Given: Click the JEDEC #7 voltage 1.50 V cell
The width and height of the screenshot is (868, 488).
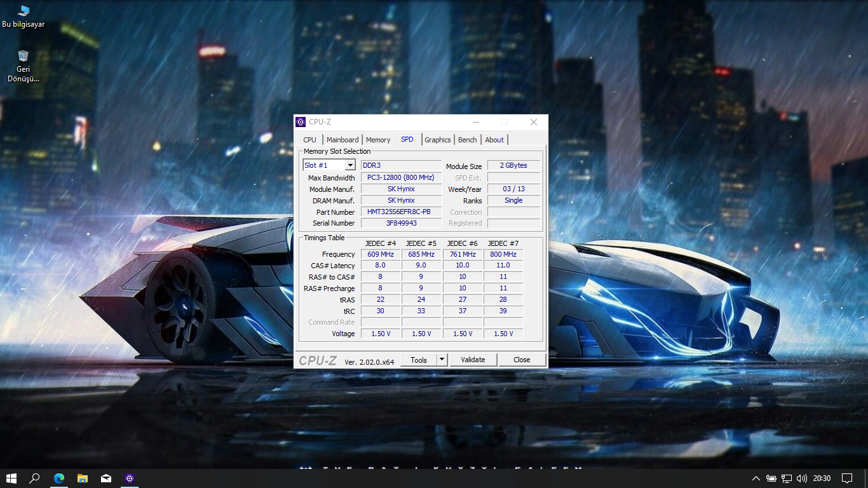Looking at the screenshot, I should 503,334.
